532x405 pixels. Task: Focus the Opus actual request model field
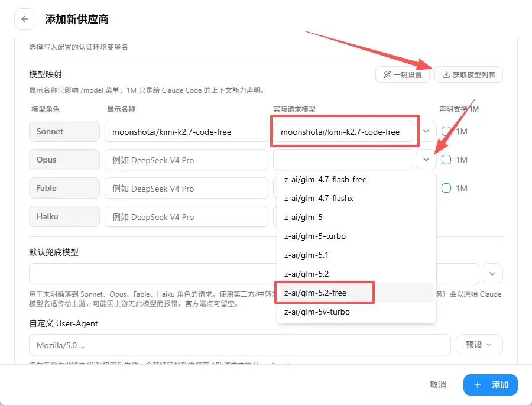[343, 160]
